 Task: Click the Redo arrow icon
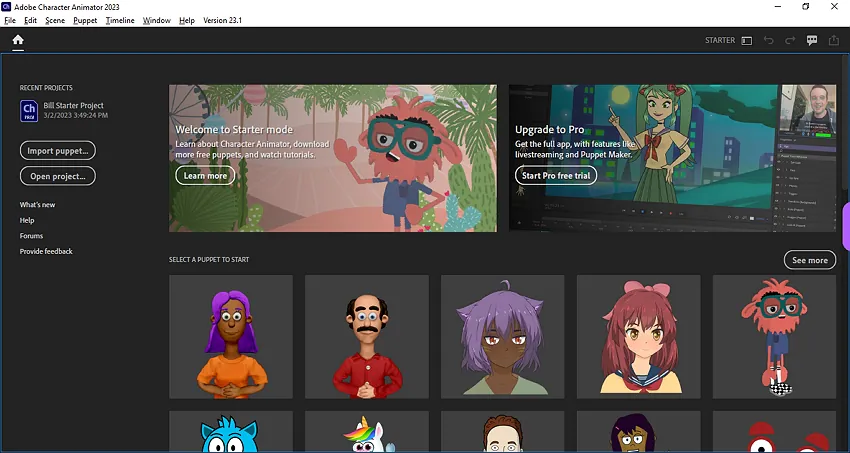(790, 40)
